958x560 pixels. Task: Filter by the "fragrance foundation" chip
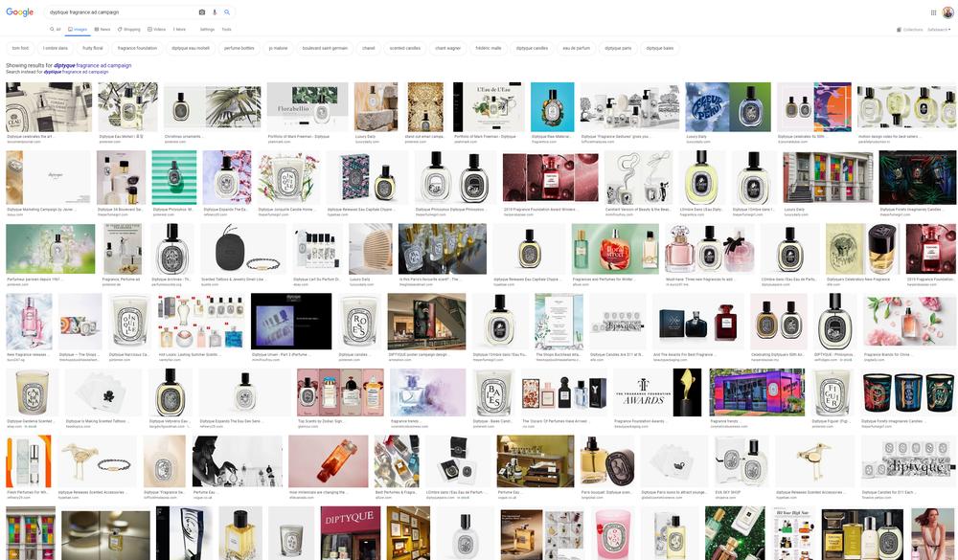(x=137, y=48)
